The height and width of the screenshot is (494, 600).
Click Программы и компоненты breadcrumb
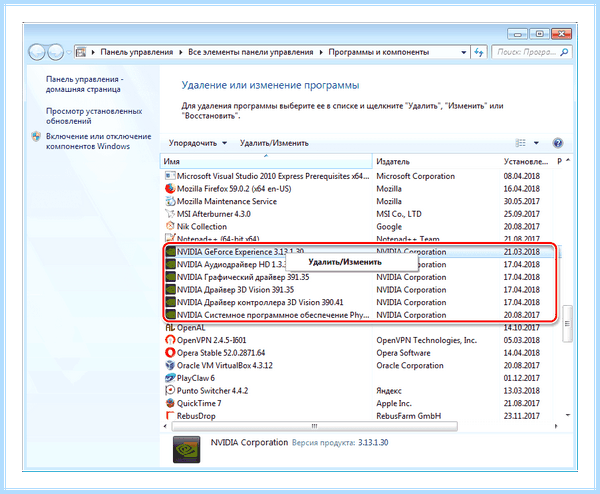coord(378,52)
